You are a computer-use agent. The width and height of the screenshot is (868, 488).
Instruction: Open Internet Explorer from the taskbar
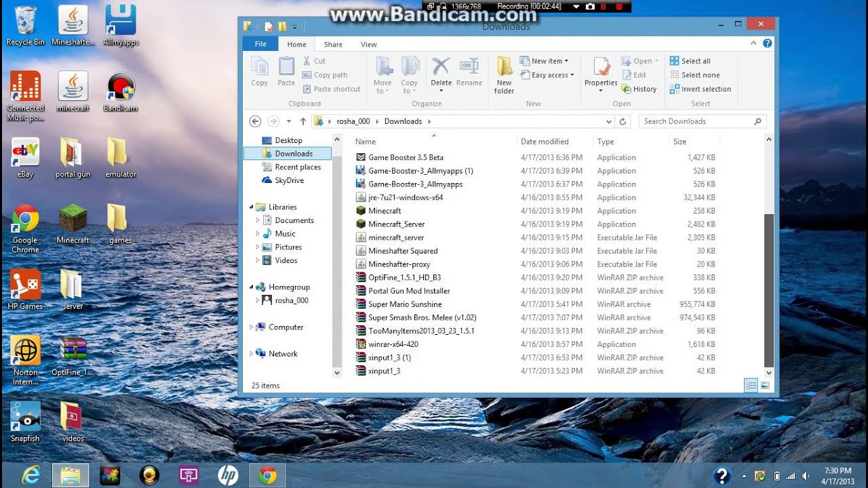point(31,475)
